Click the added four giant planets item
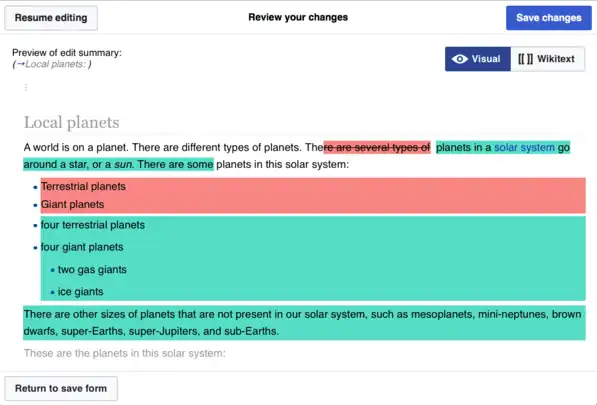597x405 pixels. (x=82, y=247)
